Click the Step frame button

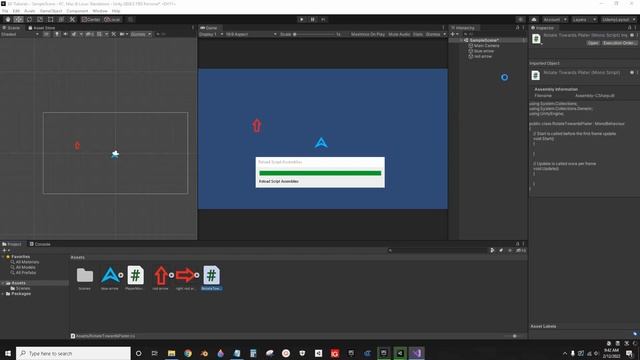(x=323, y=20)
